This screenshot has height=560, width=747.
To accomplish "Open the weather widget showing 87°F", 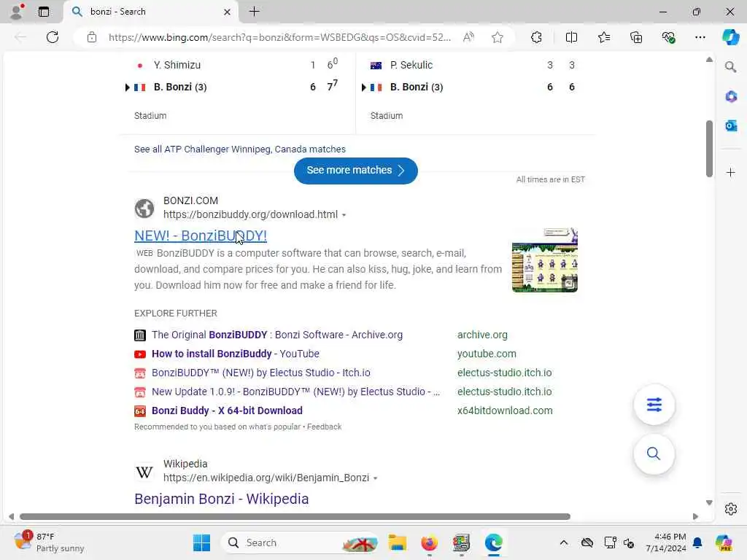I will (x=49, y=542).
